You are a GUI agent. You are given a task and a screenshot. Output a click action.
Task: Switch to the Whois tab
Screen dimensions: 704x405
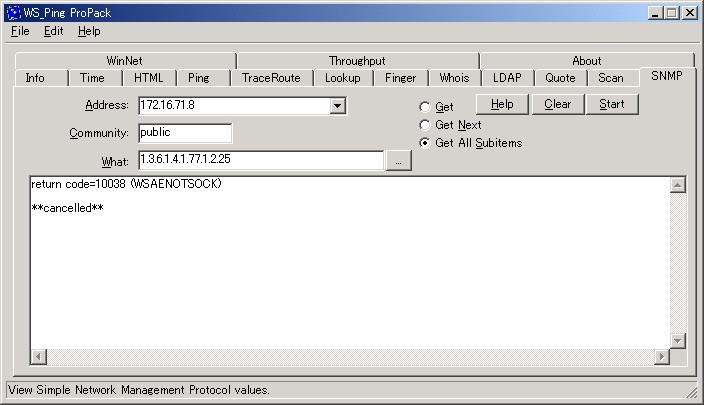point(454,78)
